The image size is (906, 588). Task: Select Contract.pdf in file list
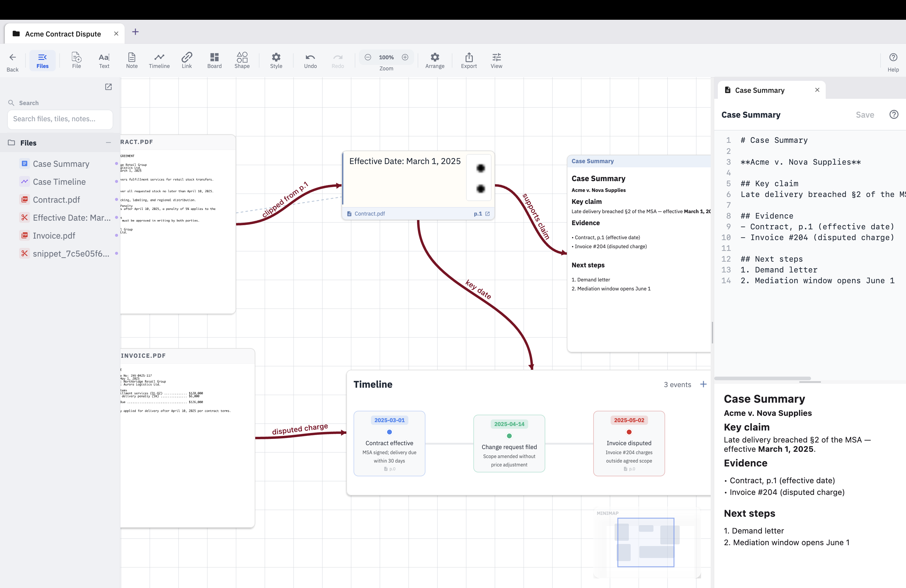click(56, 200)
